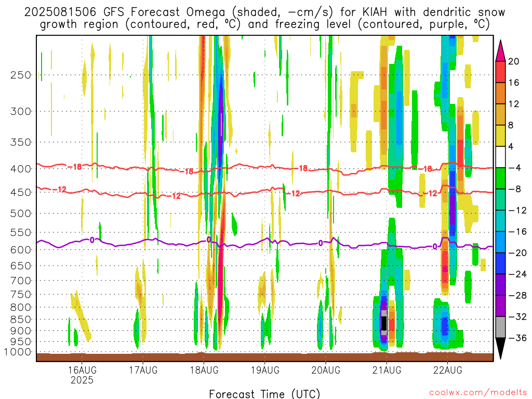Click the black omega core near 21AUG 850
The height and width of the screenshot is (399, 532).
[384, 323]
